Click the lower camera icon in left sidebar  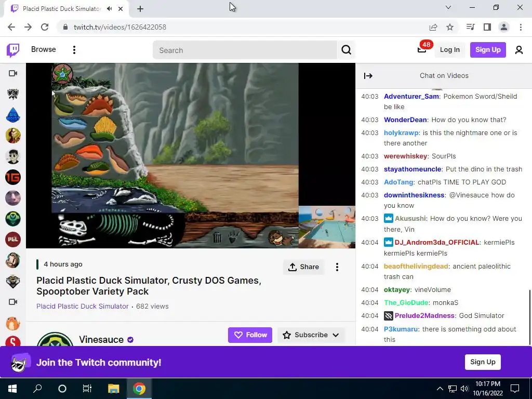click(13, 302)
